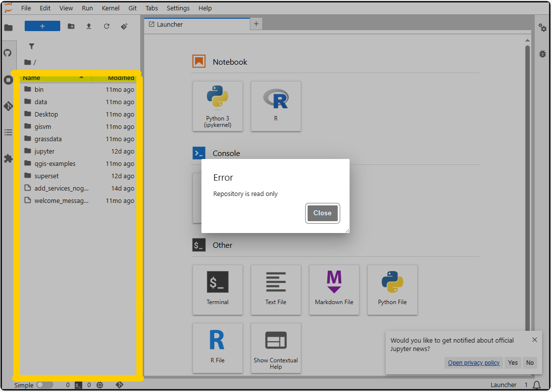Open notifications bell icon in status bar
The image size is (552, 392).
[537, 385]
